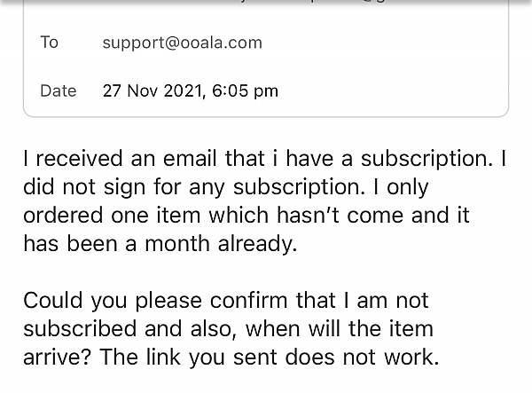Tap the time '6:05 pm' in Date row
The width and height of the screenshot is (532, 393).
pyautogui.click(x=246, y=91)
